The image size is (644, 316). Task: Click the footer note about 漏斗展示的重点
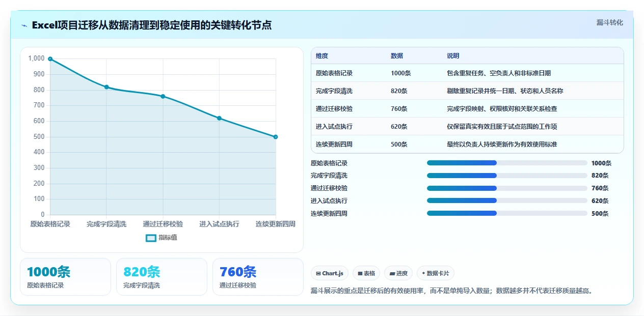point(451,291)
